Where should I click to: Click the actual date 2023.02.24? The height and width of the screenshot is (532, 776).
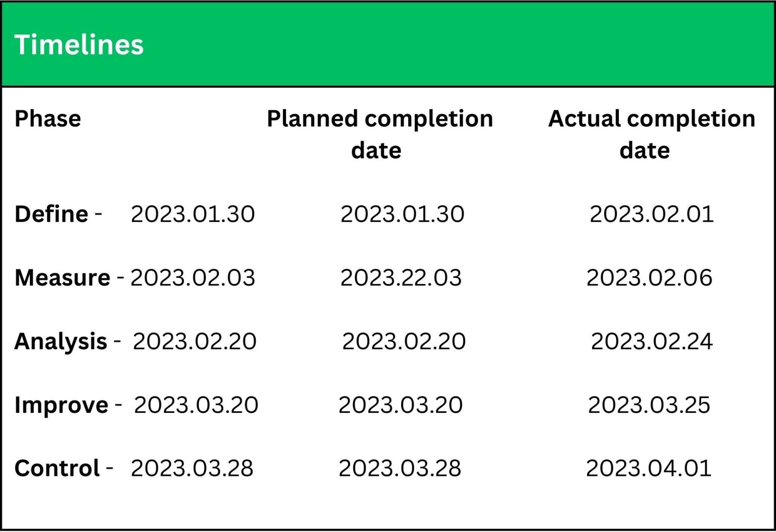[x=652, y=341]
